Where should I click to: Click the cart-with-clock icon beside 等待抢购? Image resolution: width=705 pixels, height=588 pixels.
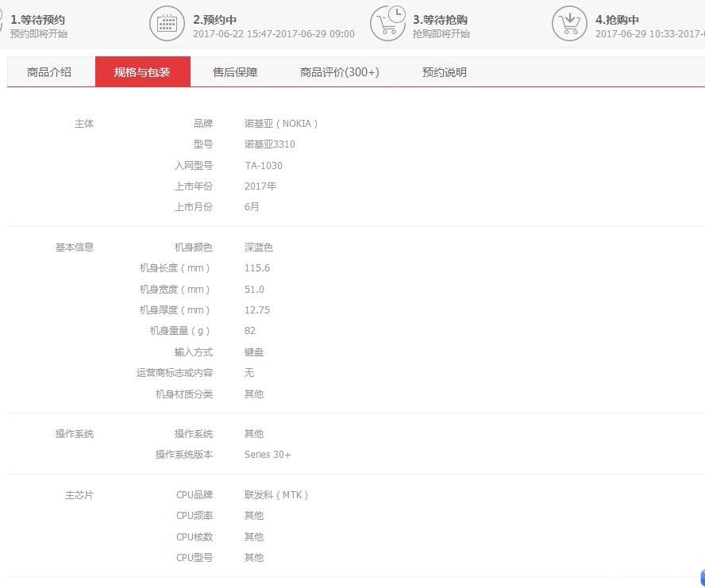(388, 23)
